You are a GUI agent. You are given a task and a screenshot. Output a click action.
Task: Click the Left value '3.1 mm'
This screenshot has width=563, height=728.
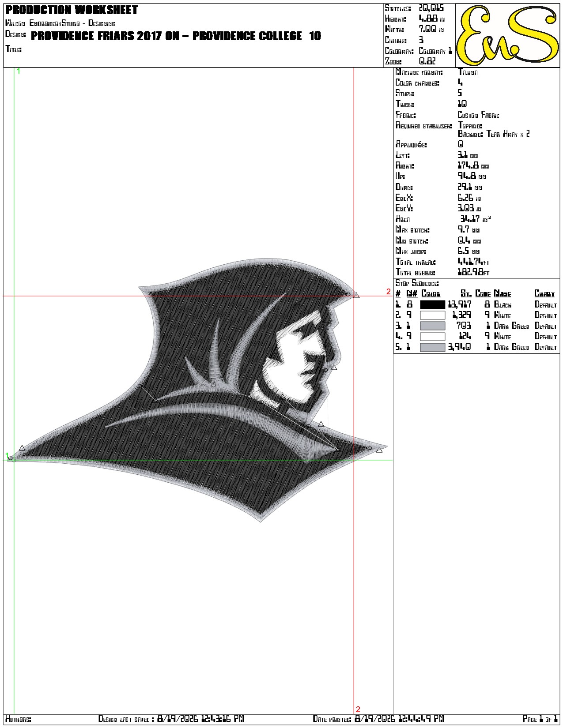468,155
